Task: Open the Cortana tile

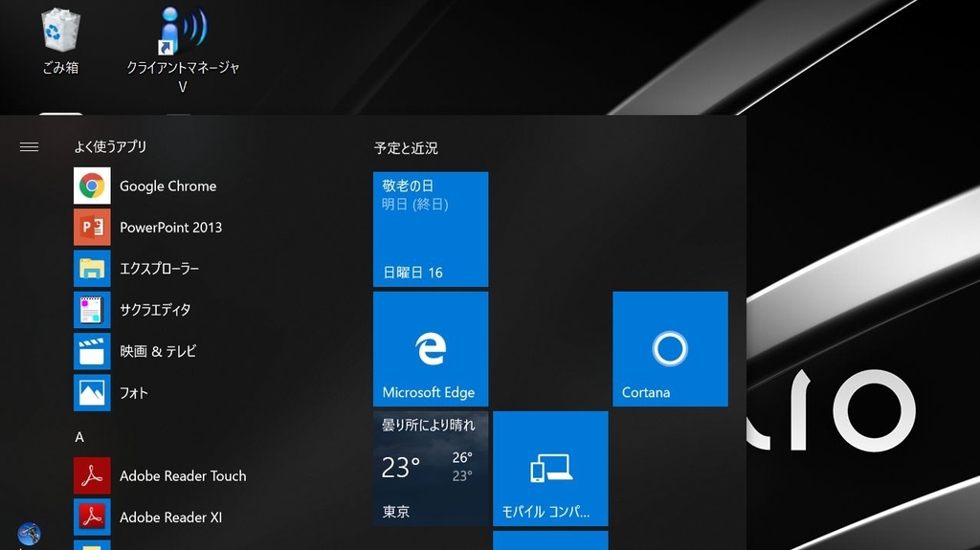Action: (x=670, y=349)
